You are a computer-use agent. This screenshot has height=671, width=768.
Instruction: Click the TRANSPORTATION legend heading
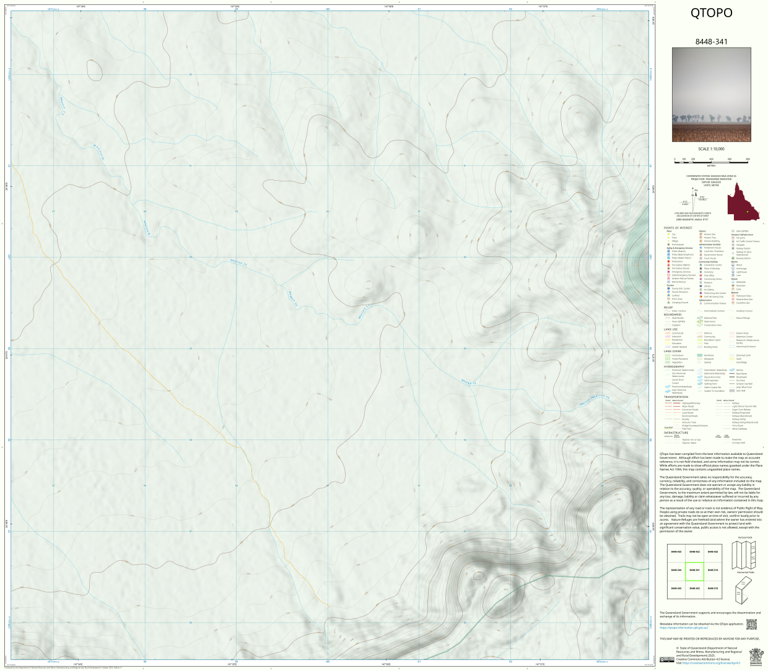675,397
